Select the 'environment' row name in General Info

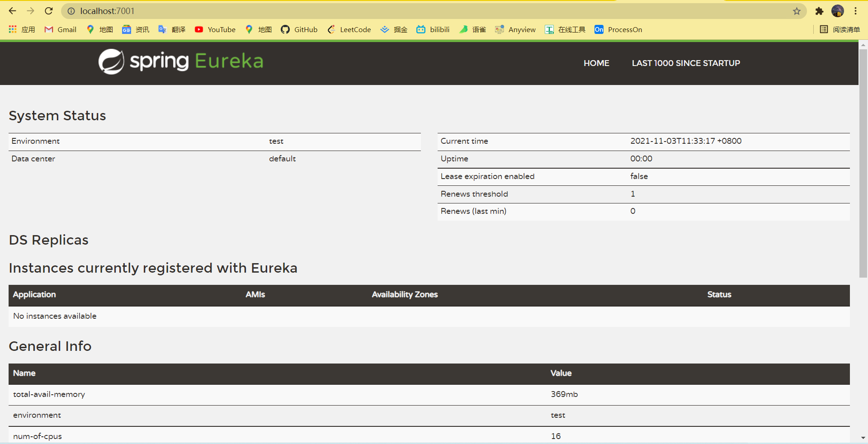[x=37, y=415]
